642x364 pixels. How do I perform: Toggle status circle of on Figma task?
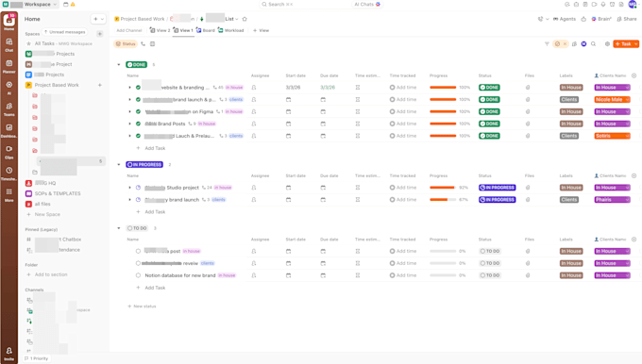pos(138,111)
